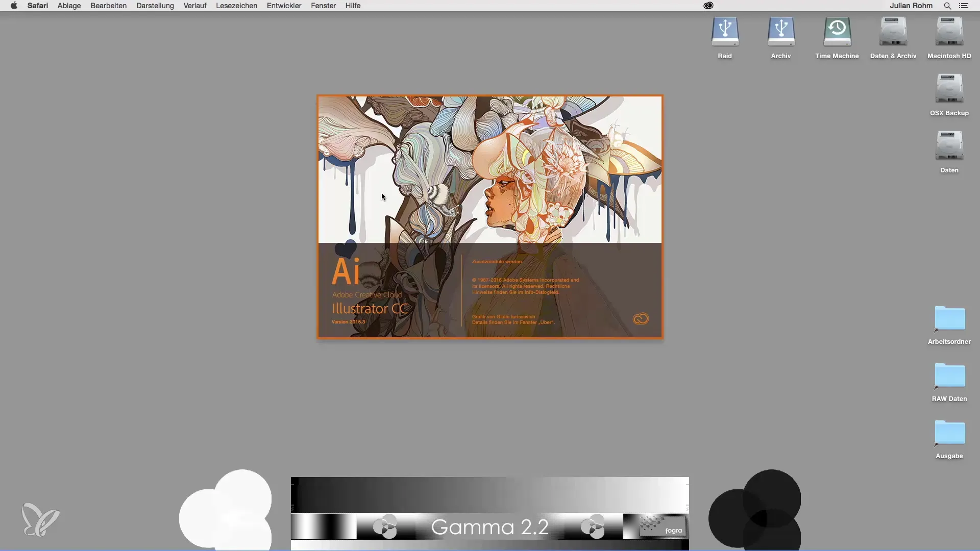This screenshot has width=980, height=551.
Task: Click the Ai logo on splash screen
Action: [346, 271]
